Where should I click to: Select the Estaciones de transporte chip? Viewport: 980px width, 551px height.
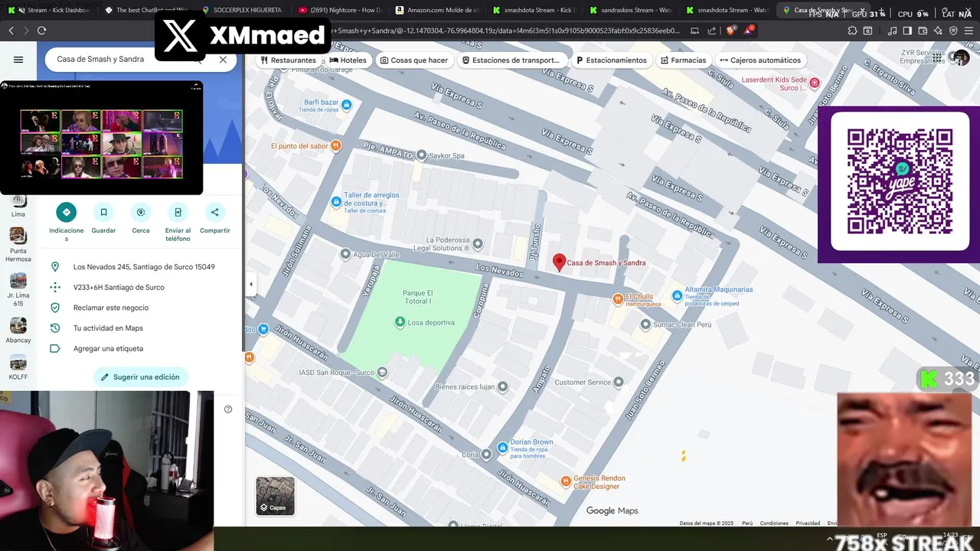(x=511, y=60)
